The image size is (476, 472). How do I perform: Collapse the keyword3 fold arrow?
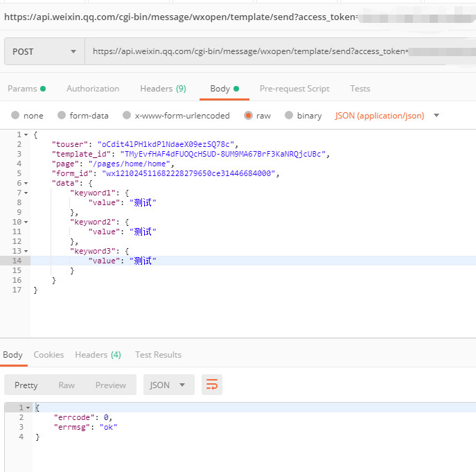(x=26, y=251)
